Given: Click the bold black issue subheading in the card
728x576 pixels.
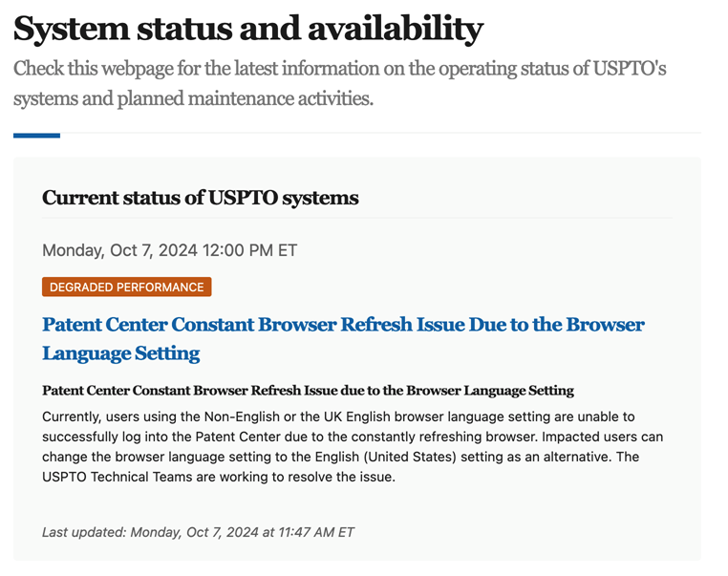Looking at the screenshot, I should [308, 391].
